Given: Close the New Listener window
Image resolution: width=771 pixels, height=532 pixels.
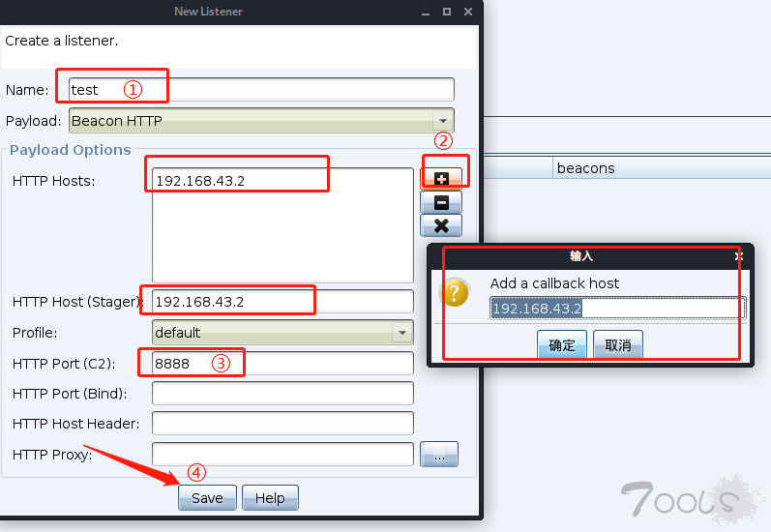Looking at the screenshot, I should [x=468, y=12].
